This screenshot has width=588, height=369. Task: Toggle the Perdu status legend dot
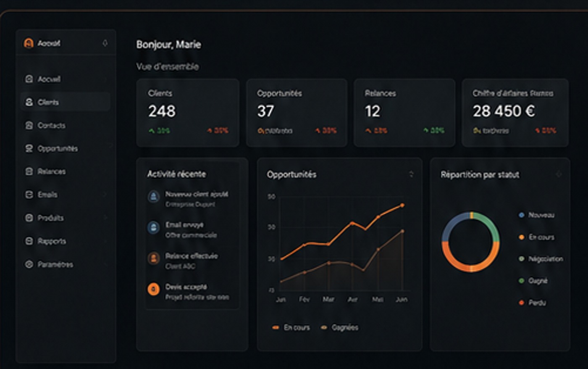(x=522, y=303)
